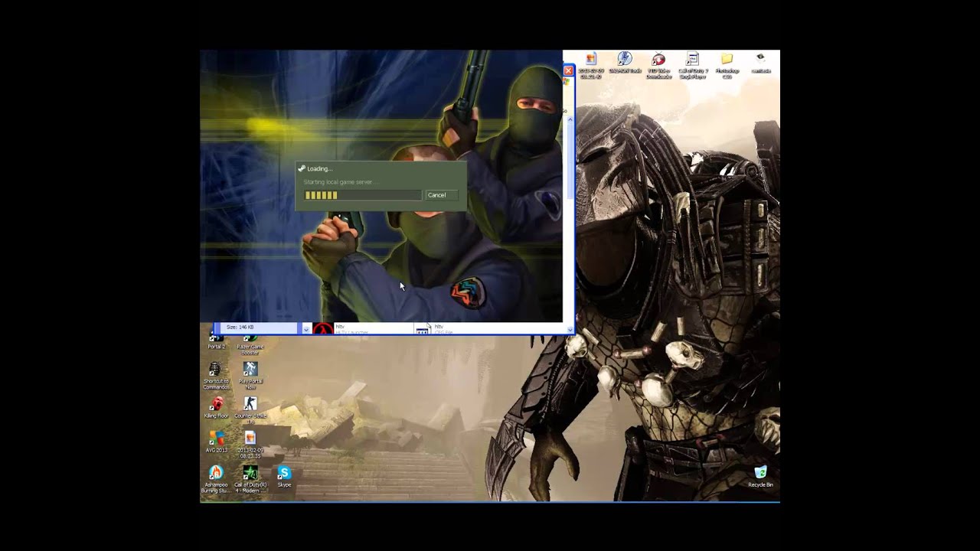Close the Explorer window behind the game
Screen dimensions: 980x551
pyautogui.click(x=568, y=70)
